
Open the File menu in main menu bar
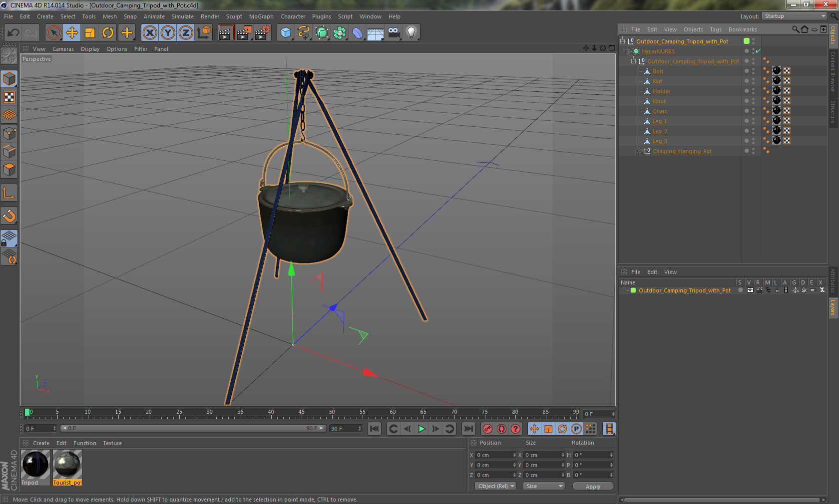click(x=8, y=16)
